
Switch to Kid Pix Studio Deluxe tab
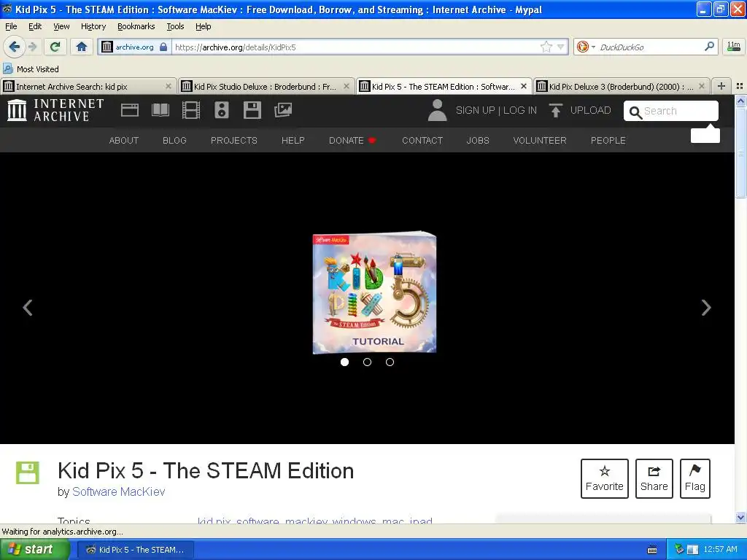tap(266, 86)
